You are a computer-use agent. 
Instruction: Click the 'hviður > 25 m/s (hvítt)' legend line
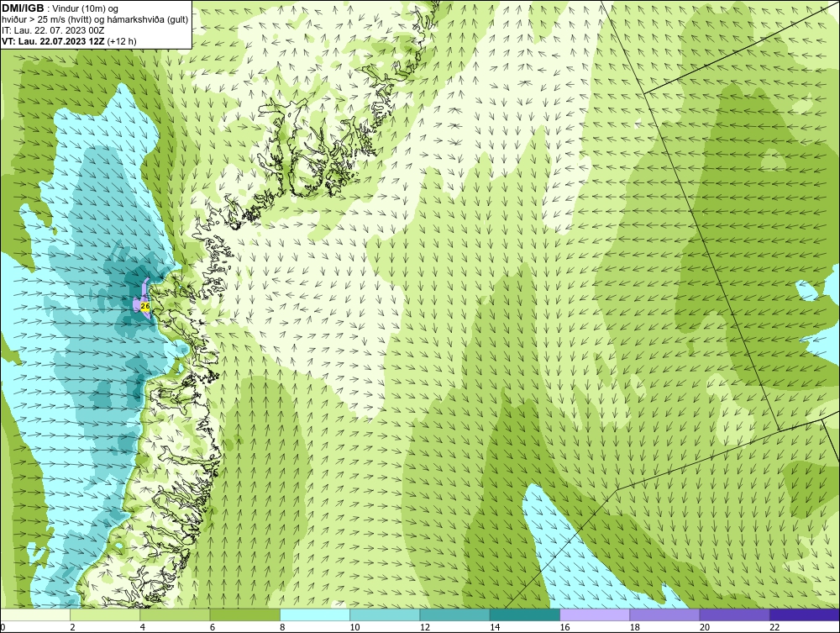[x=95, y=19]
